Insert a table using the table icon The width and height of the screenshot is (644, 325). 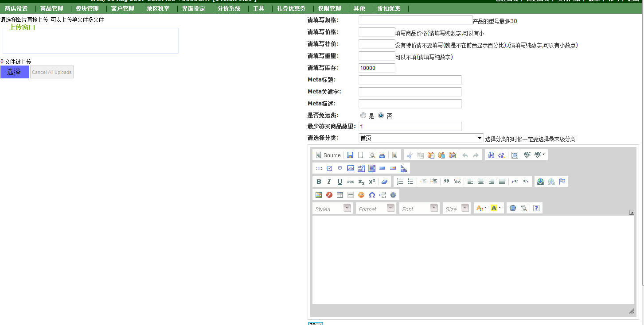pos(340,195)
